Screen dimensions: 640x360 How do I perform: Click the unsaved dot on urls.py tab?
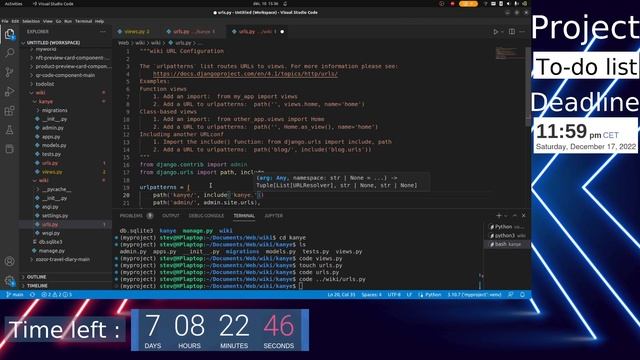tap(282, 31)
